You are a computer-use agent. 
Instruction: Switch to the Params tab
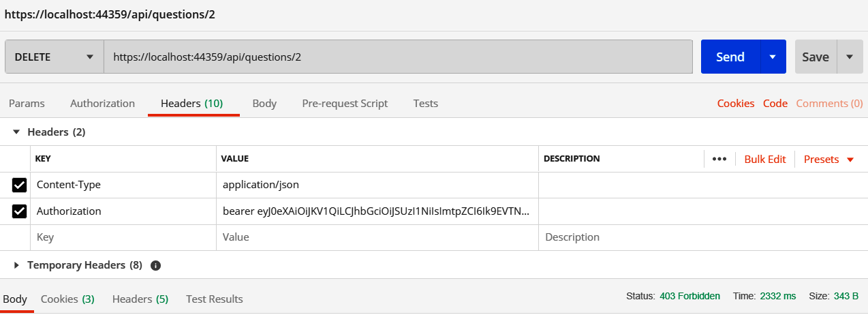[27, 104]
